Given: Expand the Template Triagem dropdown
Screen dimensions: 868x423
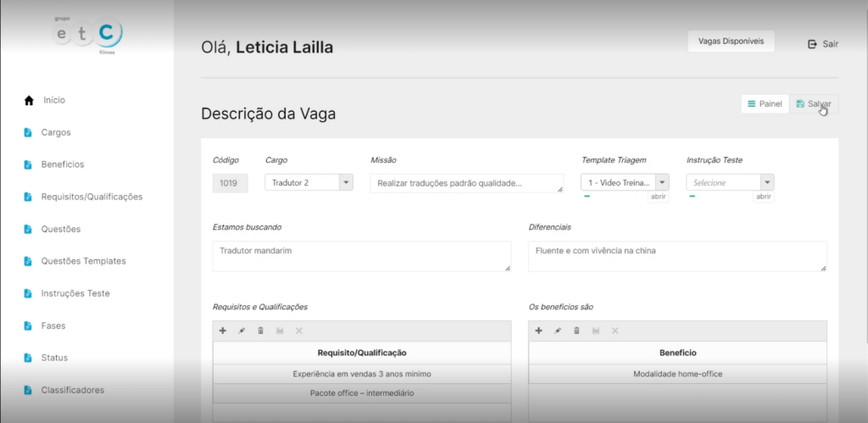Looking at the screenshot, I should tap(662, 182).
